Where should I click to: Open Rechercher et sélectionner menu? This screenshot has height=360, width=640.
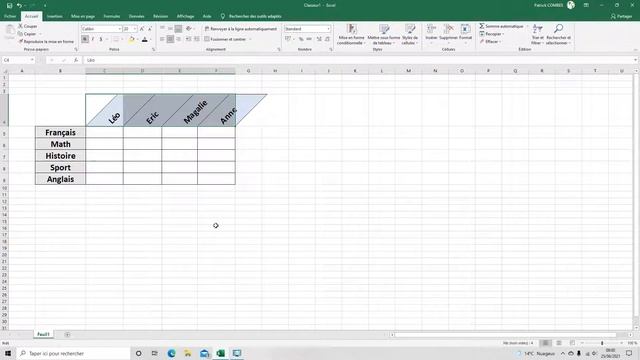tap(558, 34)
